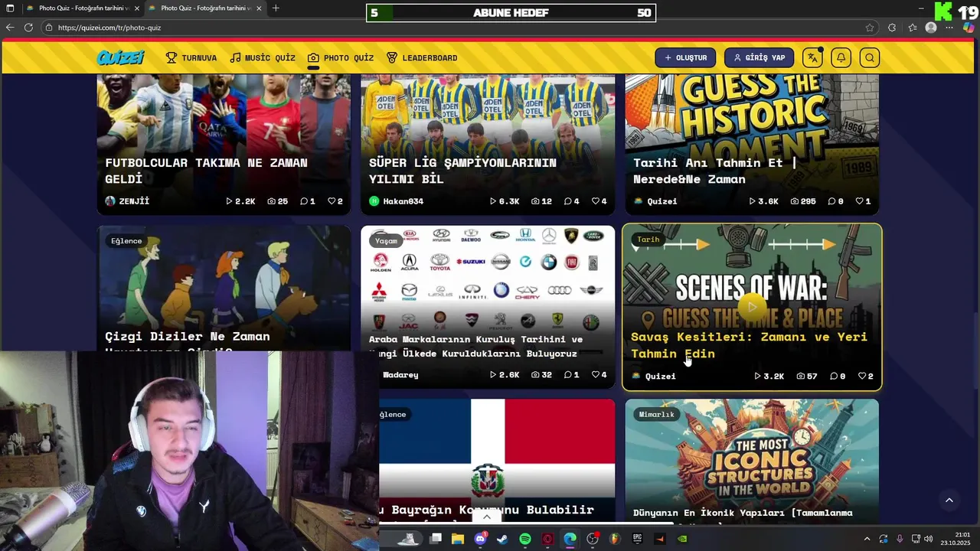Open the browser three-dot menu
The width and height of the screenshot is (980, 551).
point(949,28)
